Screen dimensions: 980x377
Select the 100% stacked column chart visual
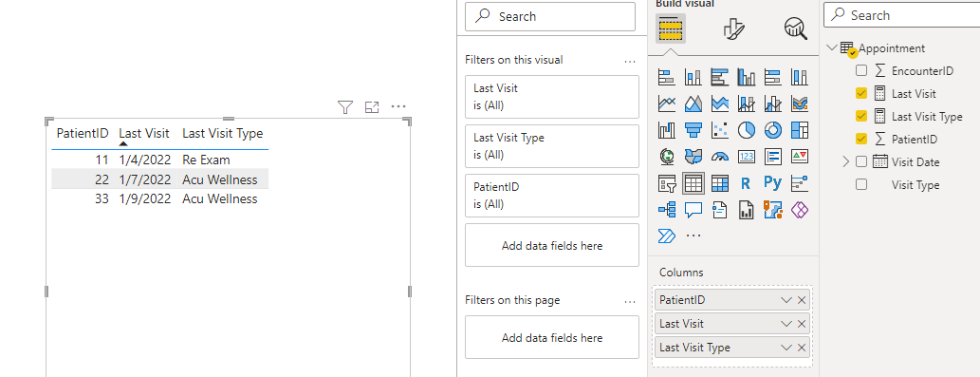(800, 77)
